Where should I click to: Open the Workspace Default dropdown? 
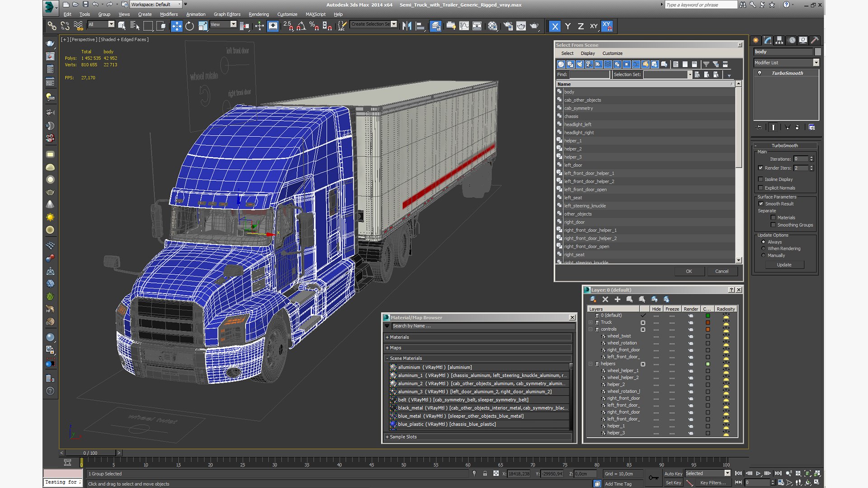[156, 5]
